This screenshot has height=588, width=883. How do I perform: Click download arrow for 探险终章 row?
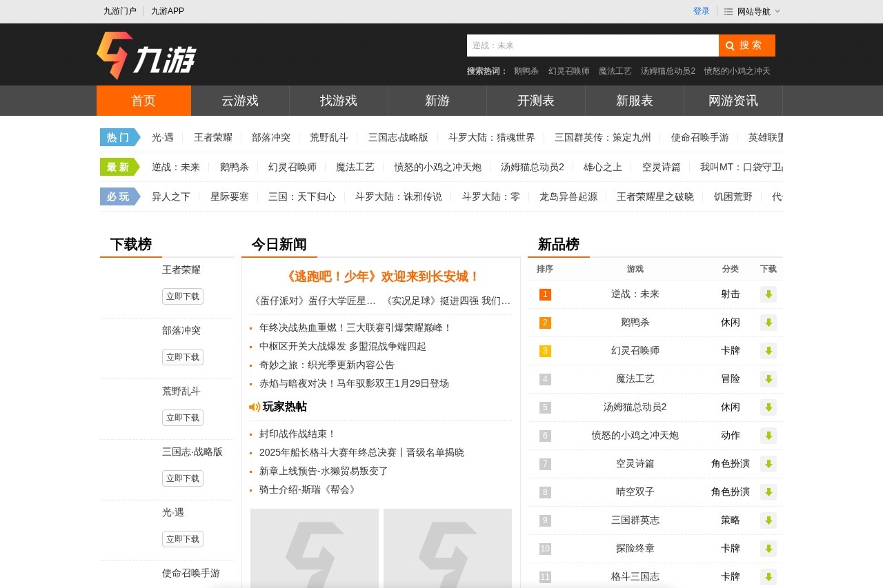tap(768, 549)
